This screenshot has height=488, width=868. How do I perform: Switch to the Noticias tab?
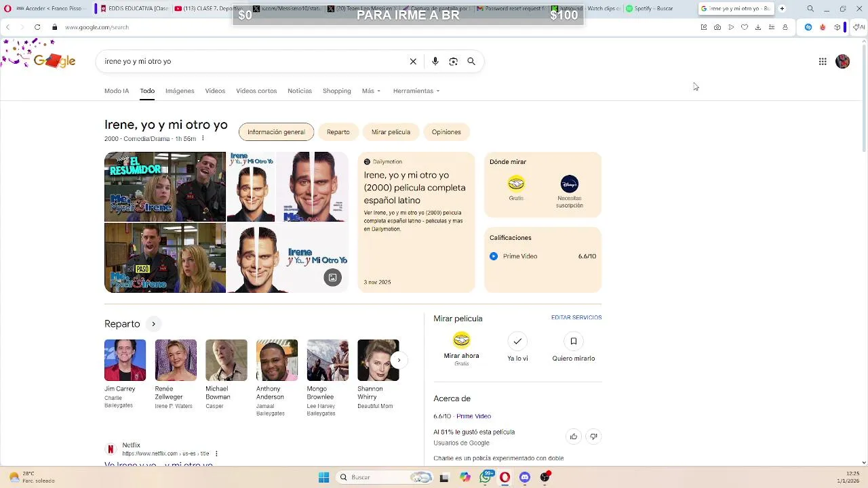pyautogui.click(x=300, y=91)
